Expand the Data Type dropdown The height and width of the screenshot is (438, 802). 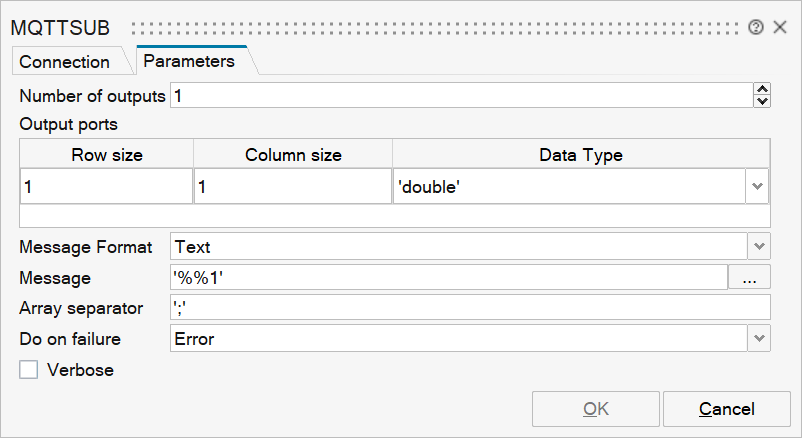pyautogui.click(x=757, y=186)
